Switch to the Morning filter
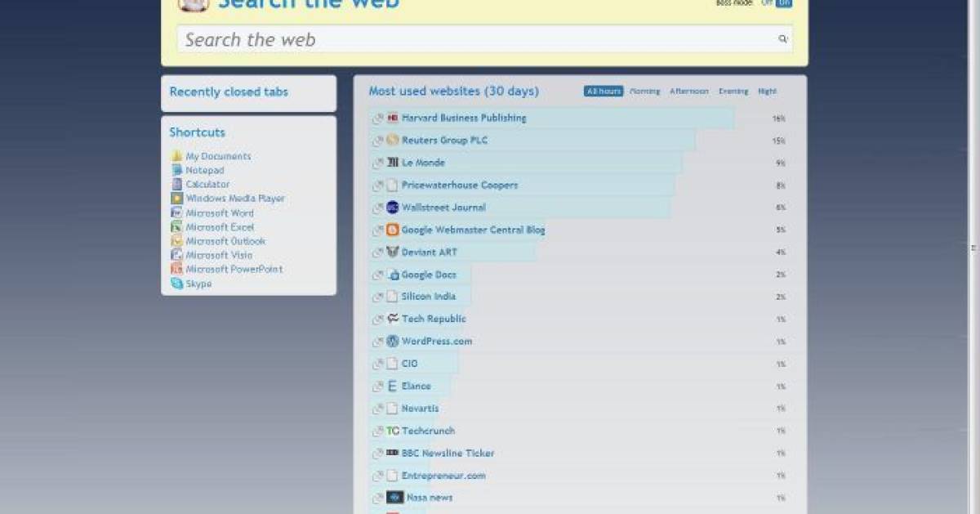980x514 pixels. tap(644, 91)
